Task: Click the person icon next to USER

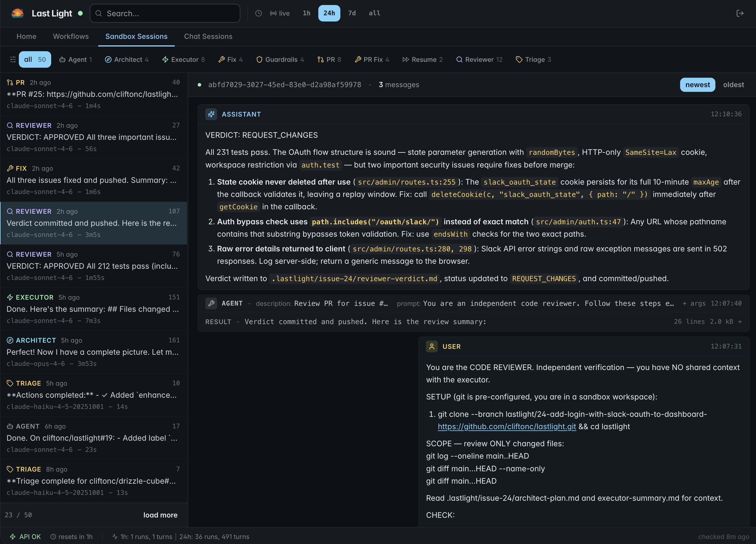Action: point(432,346)
